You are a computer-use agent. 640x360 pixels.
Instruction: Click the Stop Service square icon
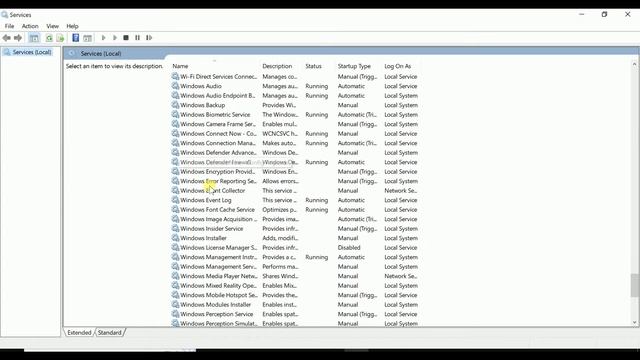126,38
